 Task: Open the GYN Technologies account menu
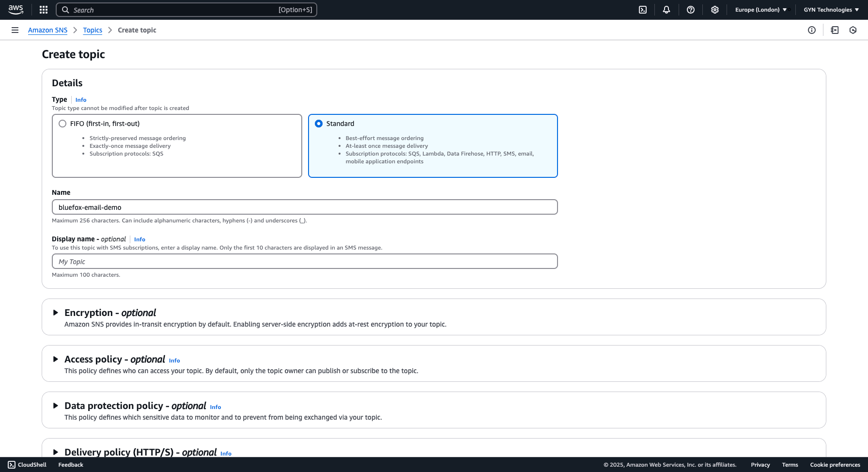(x=831, y=10)
